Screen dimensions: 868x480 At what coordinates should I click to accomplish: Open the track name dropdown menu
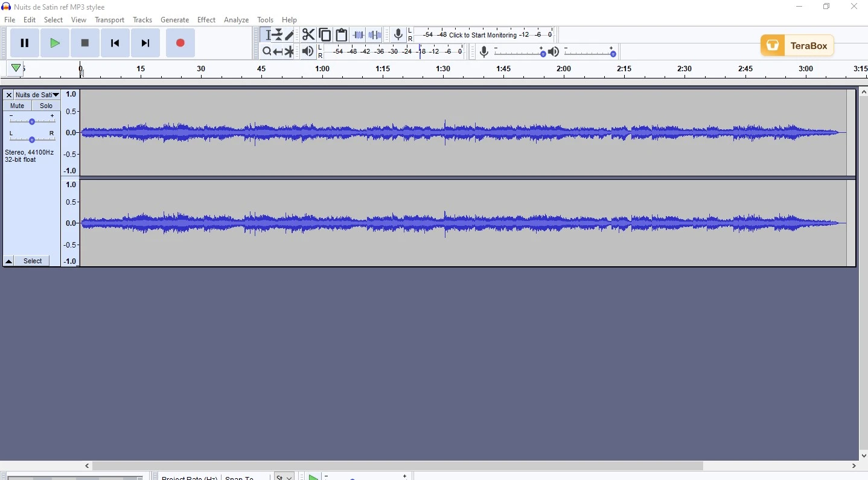coord(37,95)
